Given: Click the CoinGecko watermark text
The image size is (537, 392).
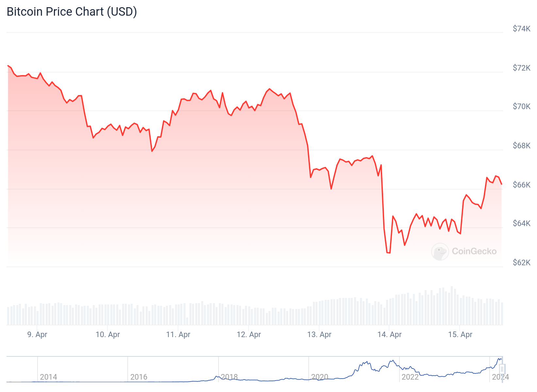Looking at the screenshot, I should (x=474, y=251).
